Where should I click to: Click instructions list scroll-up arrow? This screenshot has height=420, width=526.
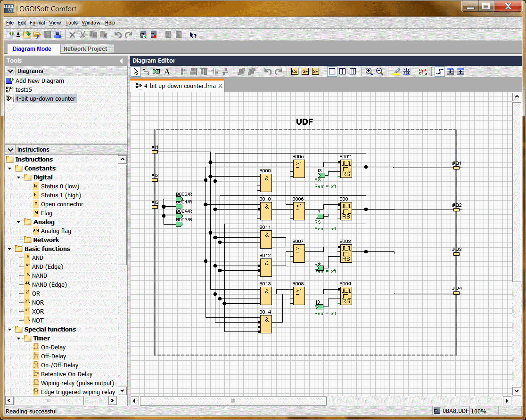123,159
